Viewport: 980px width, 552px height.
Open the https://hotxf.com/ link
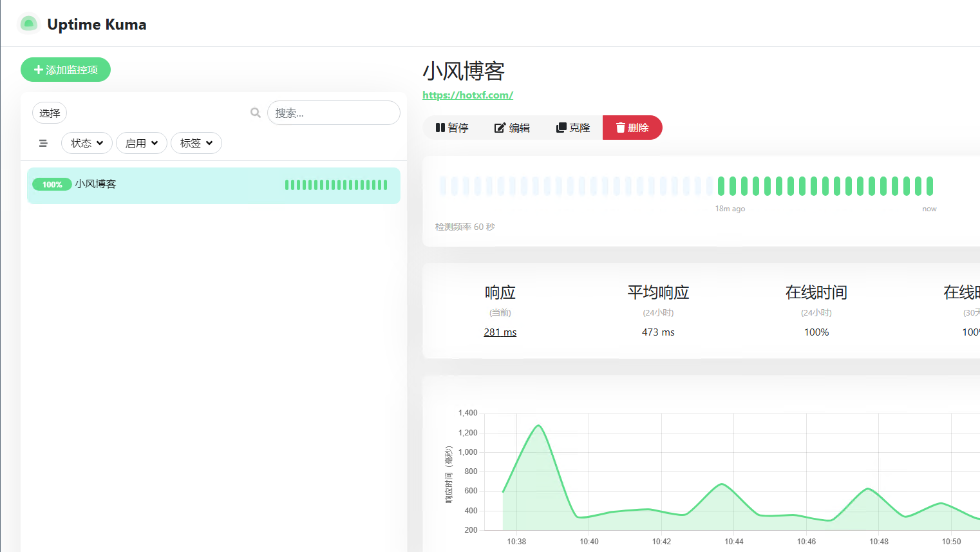coord(467,95)
